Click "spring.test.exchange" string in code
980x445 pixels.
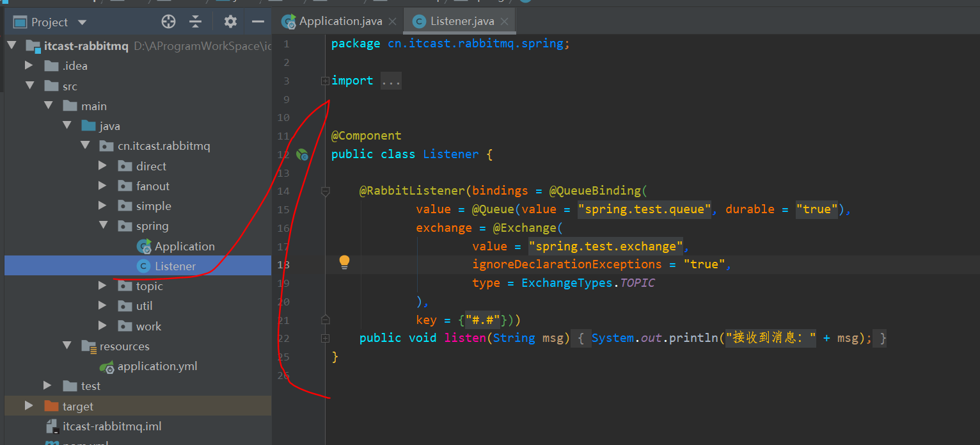[606, 247]
